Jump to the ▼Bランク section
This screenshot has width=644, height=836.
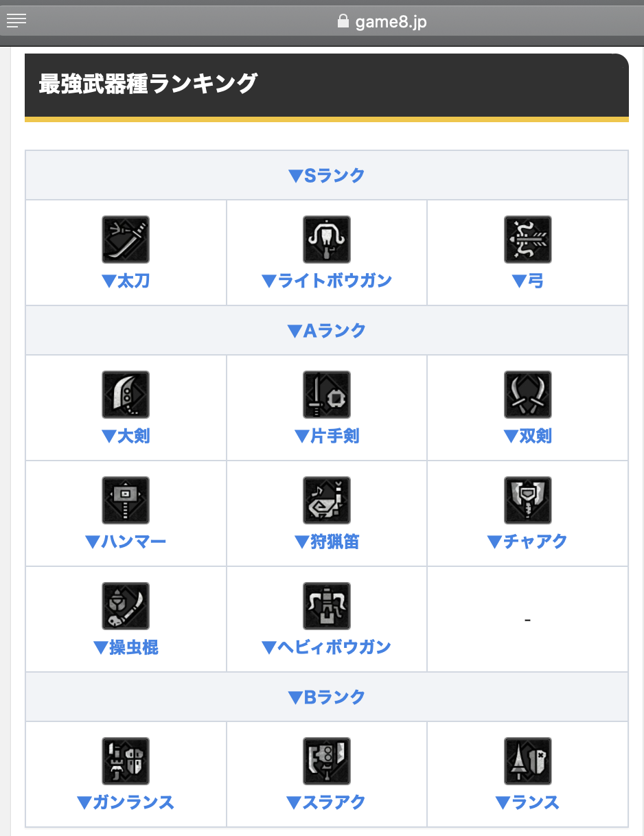click(x=327, y=697)
